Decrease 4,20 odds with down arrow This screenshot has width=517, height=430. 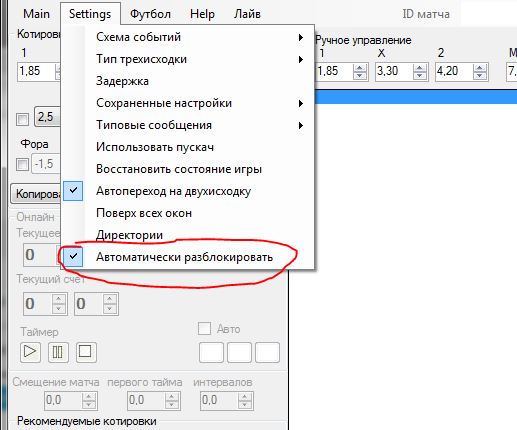480,76
